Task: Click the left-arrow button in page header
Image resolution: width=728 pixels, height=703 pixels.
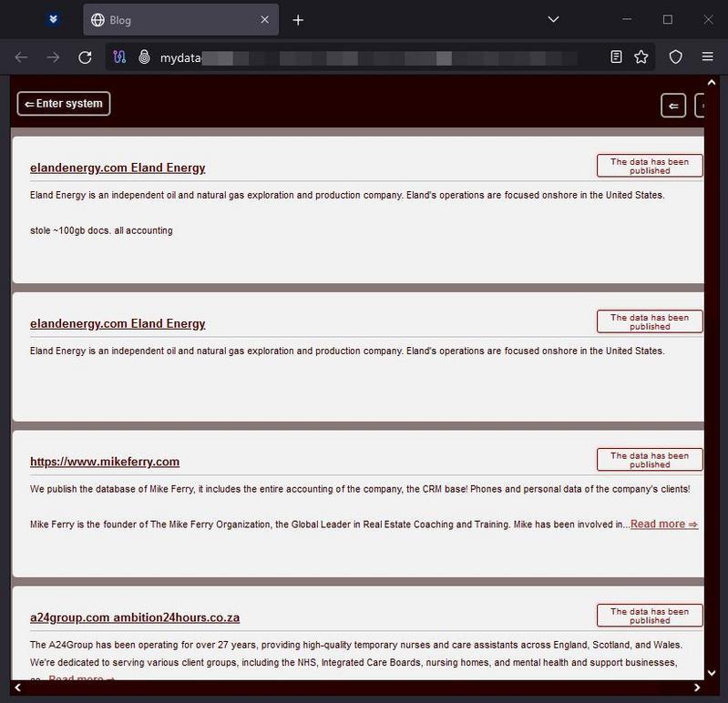Action: (673, 106)
